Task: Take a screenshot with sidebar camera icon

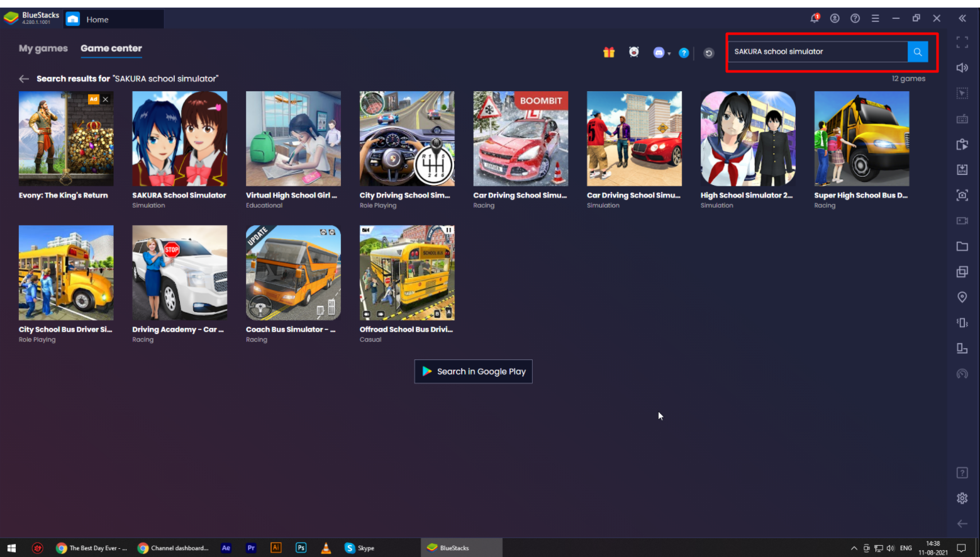Action: click(962, 195)
